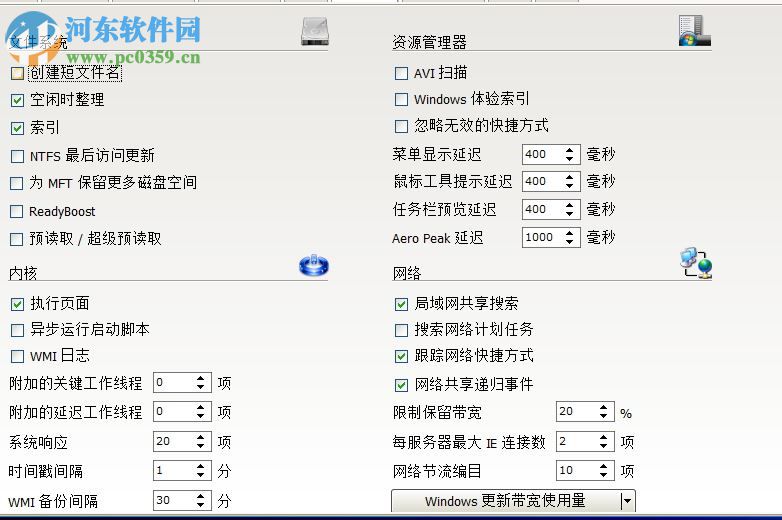Decrease Aero Peak 延迟 with down arrow
Viewport: 782px width, 520px height.
(x=570, y=242)
